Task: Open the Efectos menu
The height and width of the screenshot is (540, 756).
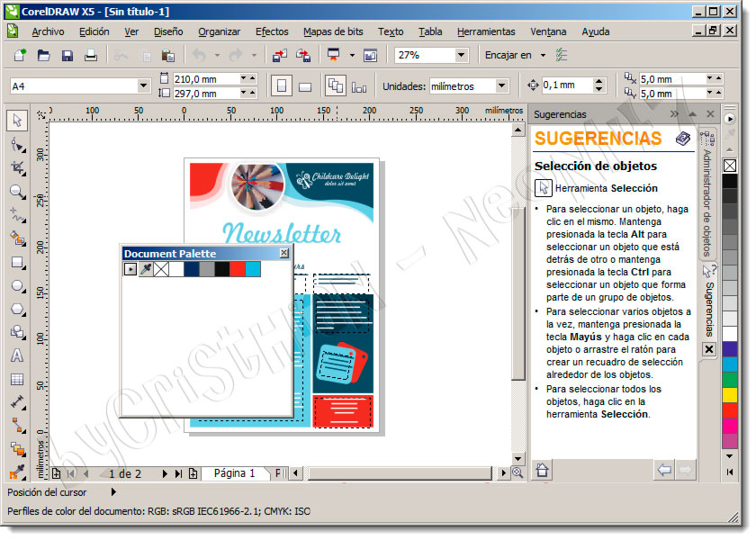Action: (x=272, y=31)
